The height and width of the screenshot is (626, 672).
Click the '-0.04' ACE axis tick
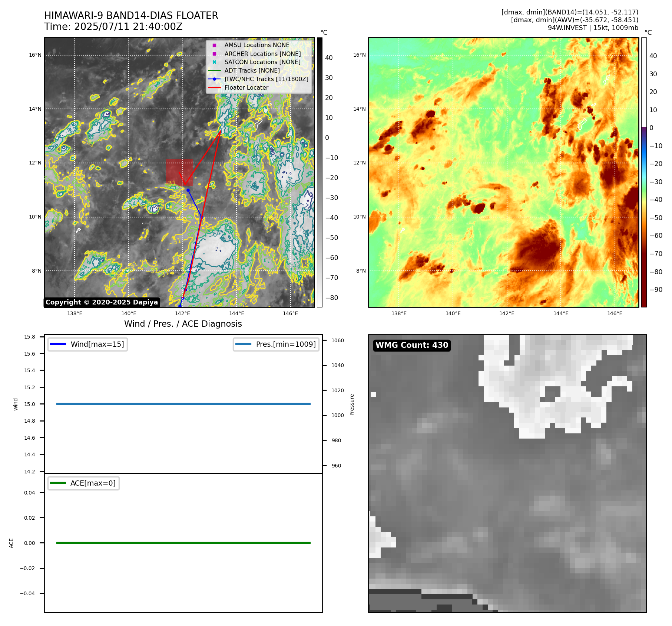click(27, 593)
